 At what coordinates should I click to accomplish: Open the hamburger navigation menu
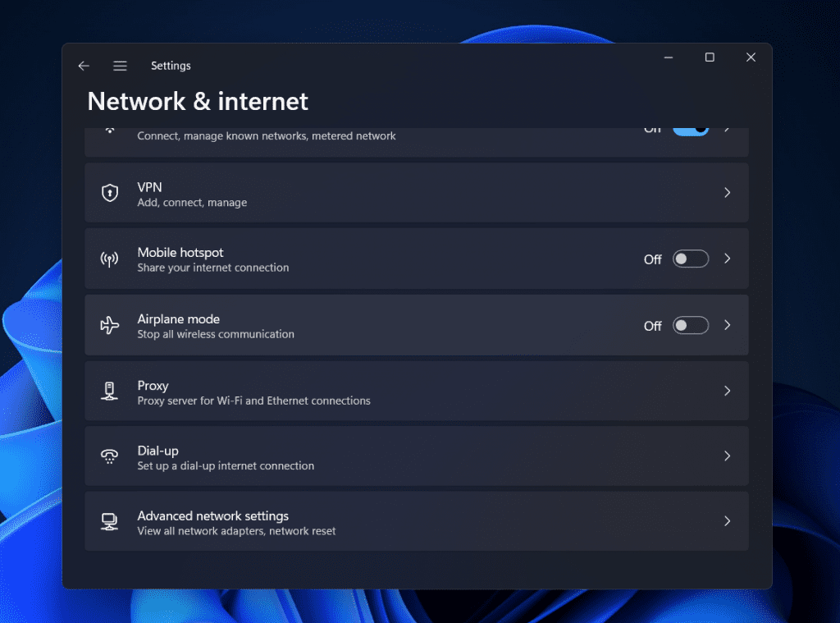coord(120,65)
